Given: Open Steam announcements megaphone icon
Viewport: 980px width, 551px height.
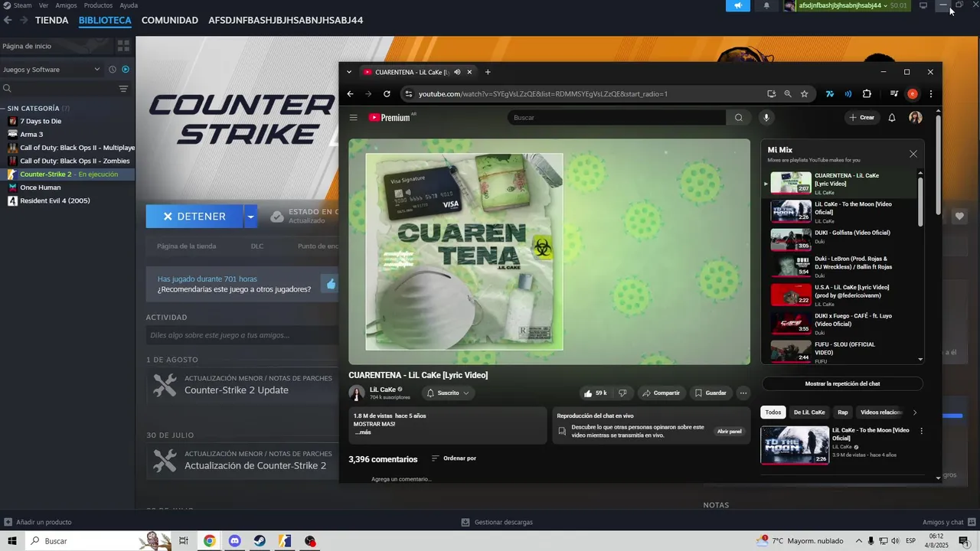Looking at the screenshot, I should pos(738,5).
